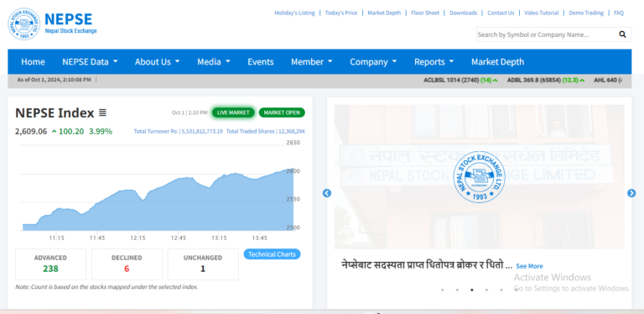Open Market Depth in the blue navigation bar
Screen dimensions: 644x314
point(497,61)
